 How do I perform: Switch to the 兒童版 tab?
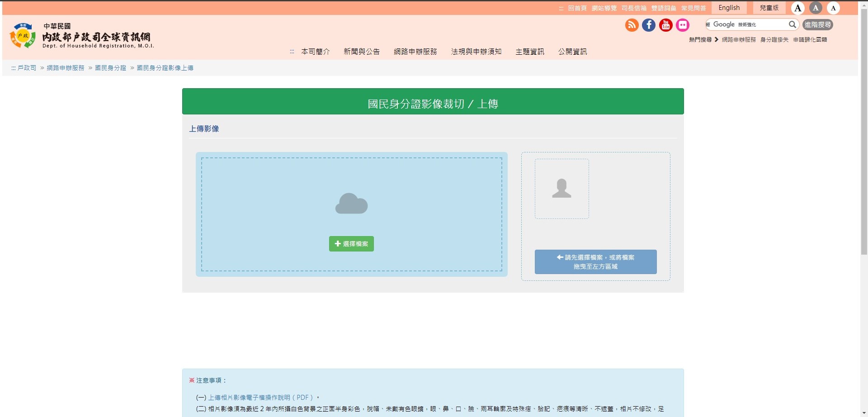769,8
